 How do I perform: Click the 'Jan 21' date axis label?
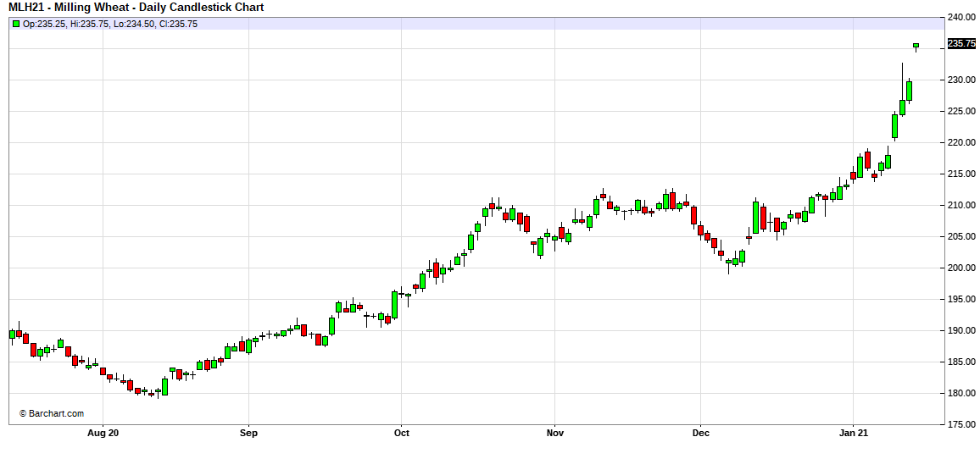pos(854,433)
